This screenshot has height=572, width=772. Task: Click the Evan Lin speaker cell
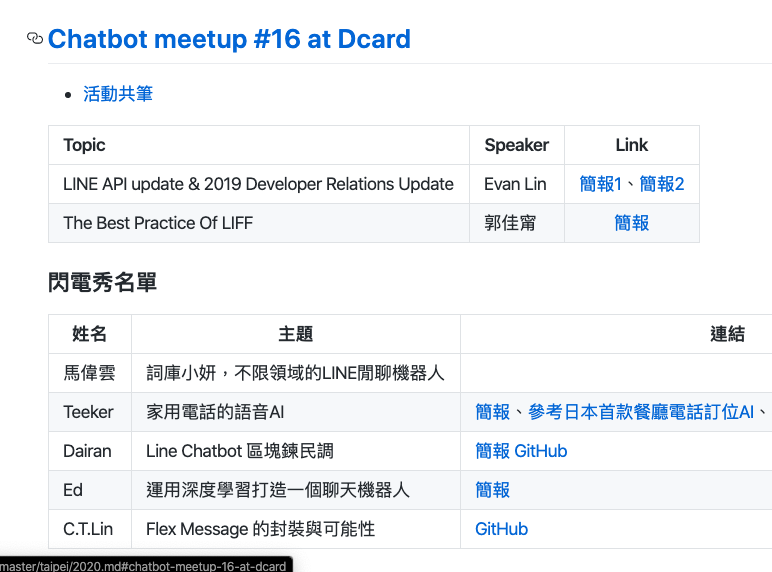point(517,184)
